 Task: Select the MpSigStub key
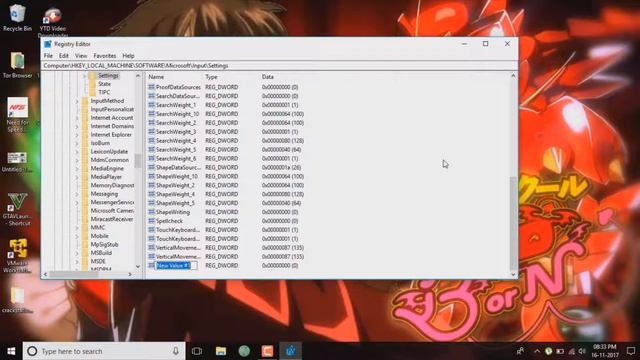point(104,244)
